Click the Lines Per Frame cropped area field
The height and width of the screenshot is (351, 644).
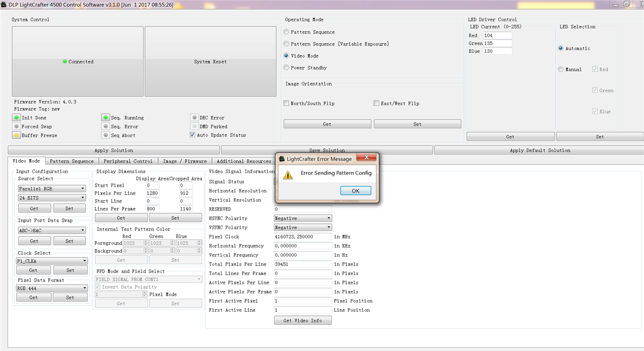click(186, 209)
